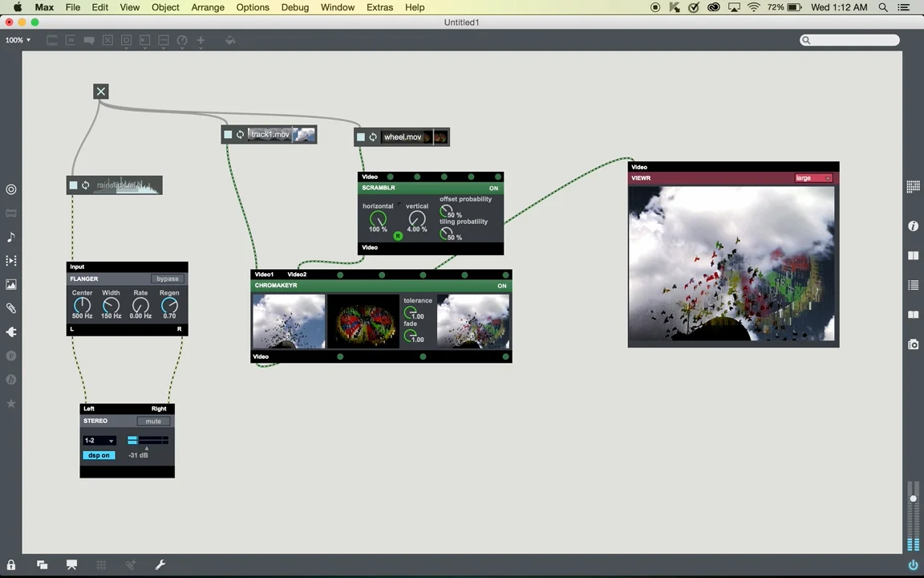This screenshot has width=924, height=578.
Task: Open the paint bucket format palette
Action: (x=230, y=40)
